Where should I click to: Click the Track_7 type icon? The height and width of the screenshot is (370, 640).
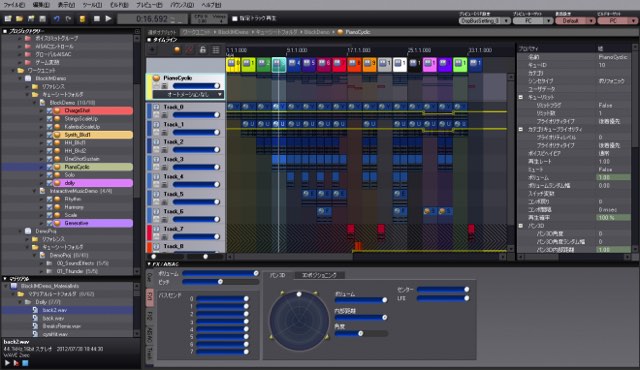(157, 229)
